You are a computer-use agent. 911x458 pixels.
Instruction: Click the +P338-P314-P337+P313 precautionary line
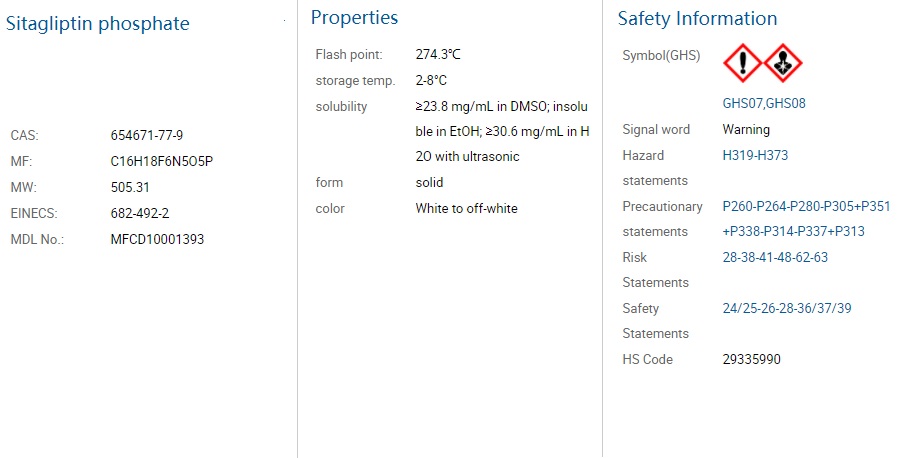click(794, 231)
